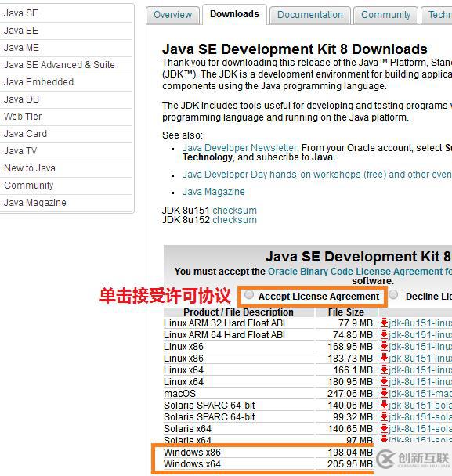Click the Java SE Development Kit 8 Downloads heading

coord(295,49)
